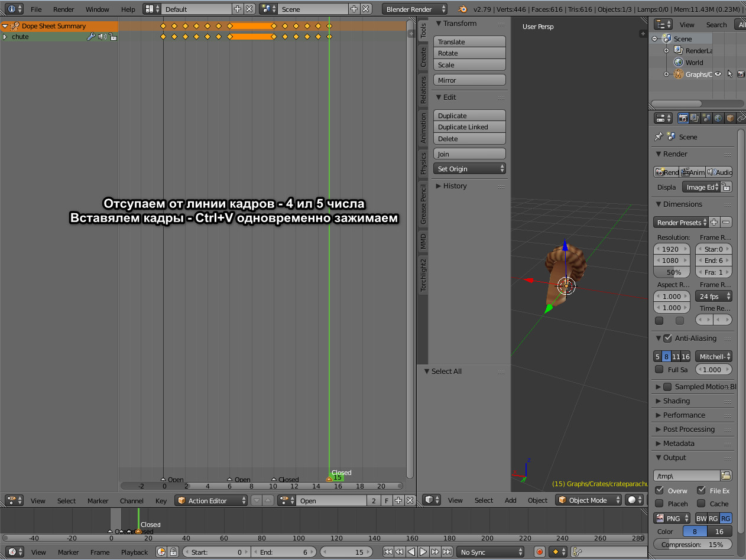The width and height of the screenshot is (746, 560).
Task: Toggle the timeline preview range clock icon
Action: 161,552
